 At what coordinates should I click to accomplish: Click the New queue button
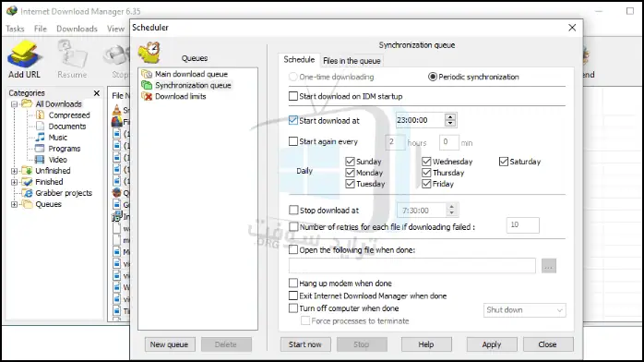click(x=169, y=344)
